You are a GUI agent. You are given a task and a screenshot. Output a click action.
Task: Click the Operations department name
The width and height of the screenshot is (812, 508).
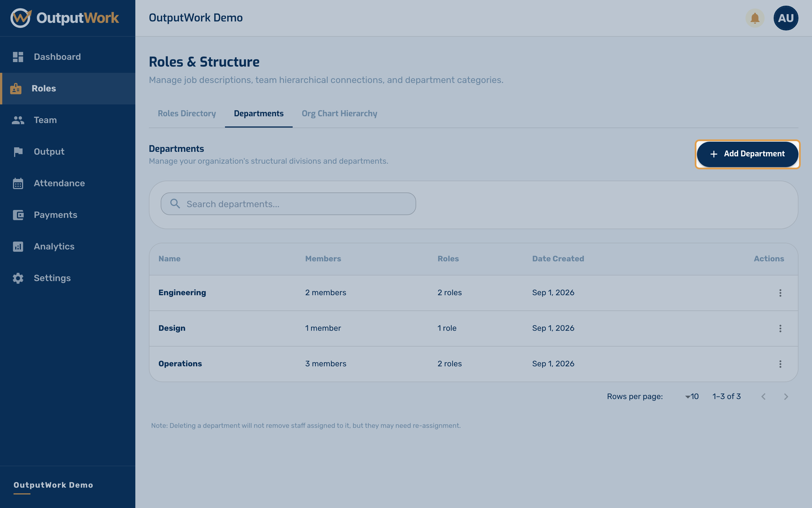click(180, 364)
